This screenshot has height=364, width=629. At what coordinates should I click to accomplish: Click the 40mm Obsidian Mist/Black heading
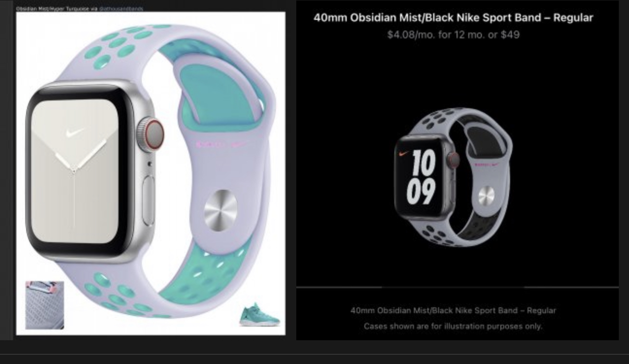coord(453,18)
